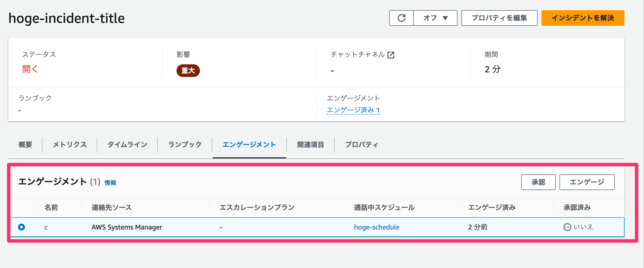Open the hoge-schedule link

tap(376, 227)
